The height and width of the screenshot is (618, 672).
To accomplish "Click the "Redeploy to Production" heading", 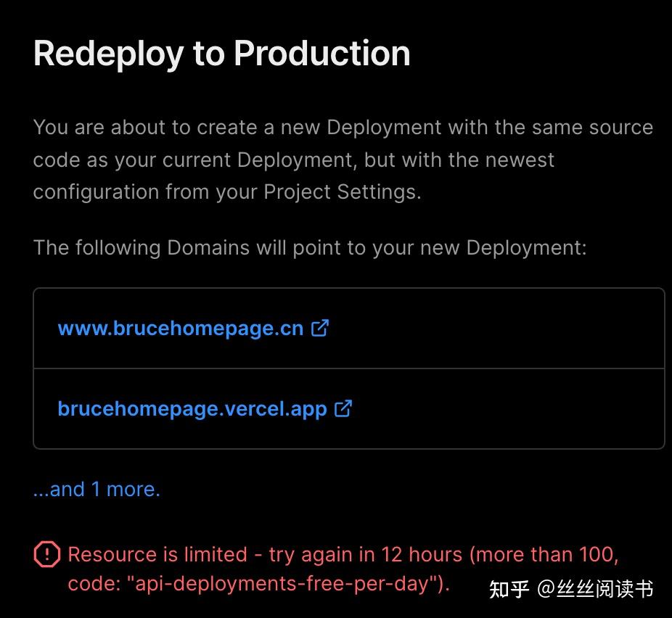I will 221,54.
